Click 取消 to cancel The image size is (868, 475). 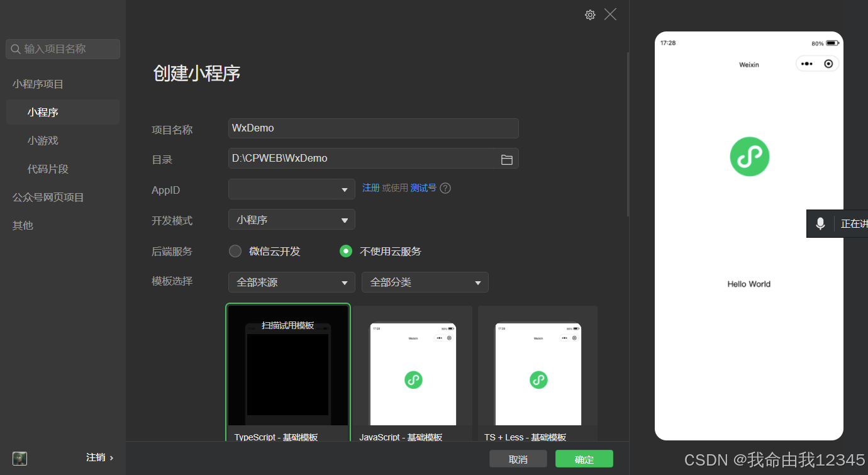click(518, 459)
